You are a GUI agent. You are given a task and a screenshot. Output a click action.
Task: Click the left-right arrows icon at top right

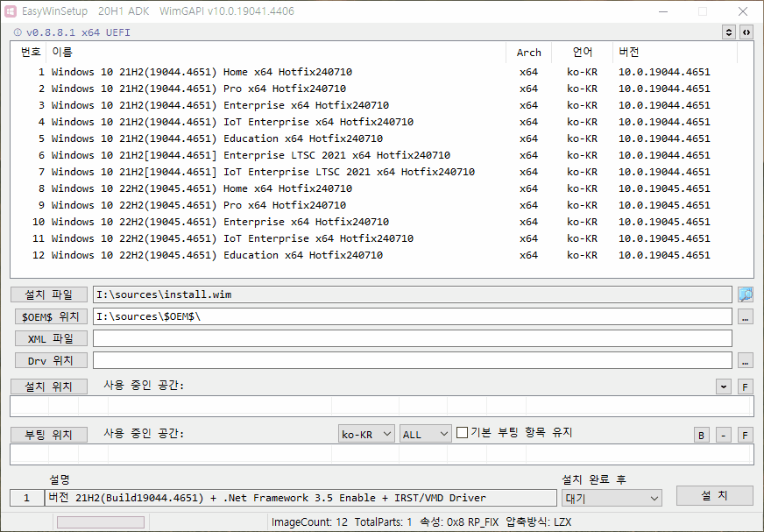click(746, 32)
